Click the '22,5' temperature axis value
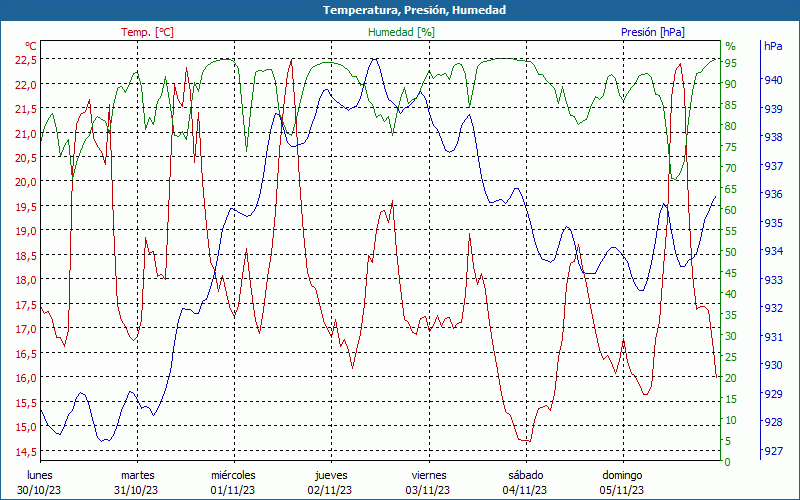800x500 pixels. tap(26, 60)
